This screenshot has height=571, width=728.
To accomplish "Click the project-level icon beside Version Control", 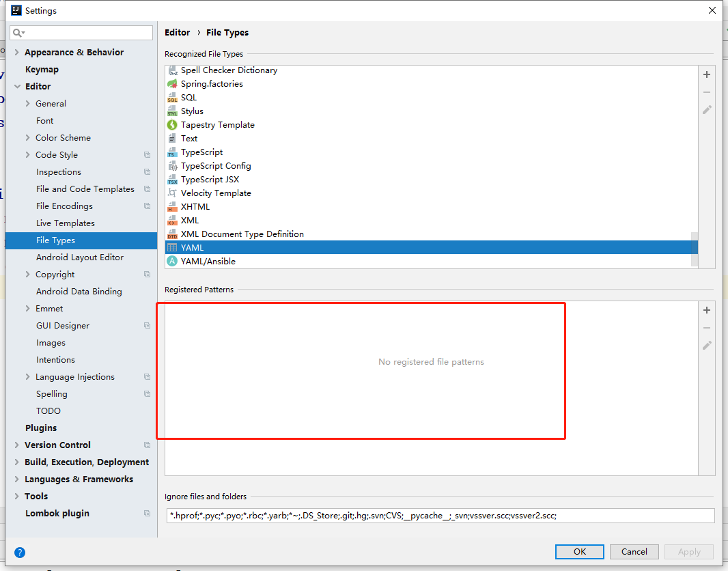I will point(148,445).
